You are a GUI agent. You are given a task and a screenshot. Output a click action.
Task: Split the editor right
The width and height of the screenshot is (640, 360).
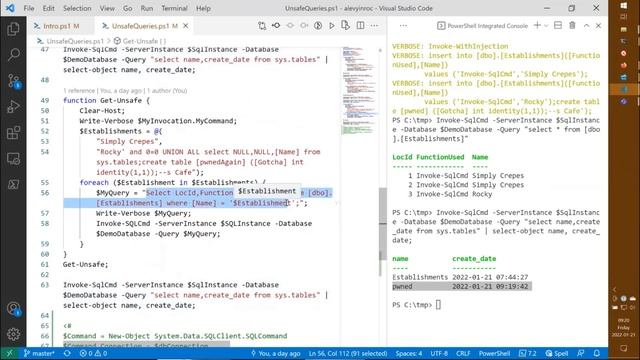tap(360, 26)
